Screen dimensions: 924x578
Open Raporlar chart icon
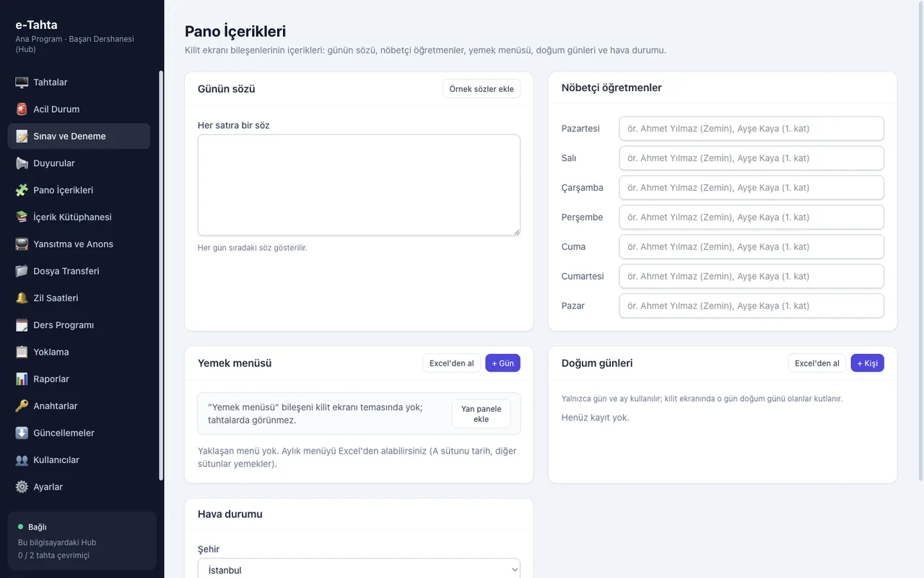(x=22, y=379)
